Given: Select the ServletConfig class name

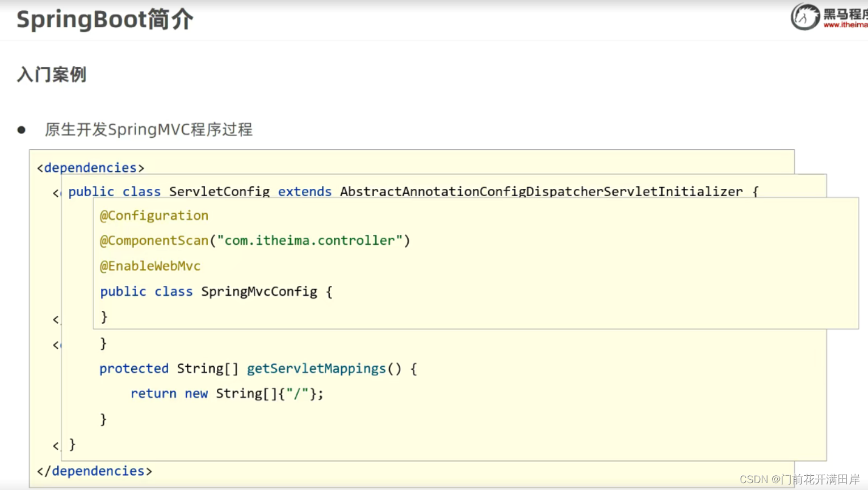Looking at the screenshot, I should (219, 192).
